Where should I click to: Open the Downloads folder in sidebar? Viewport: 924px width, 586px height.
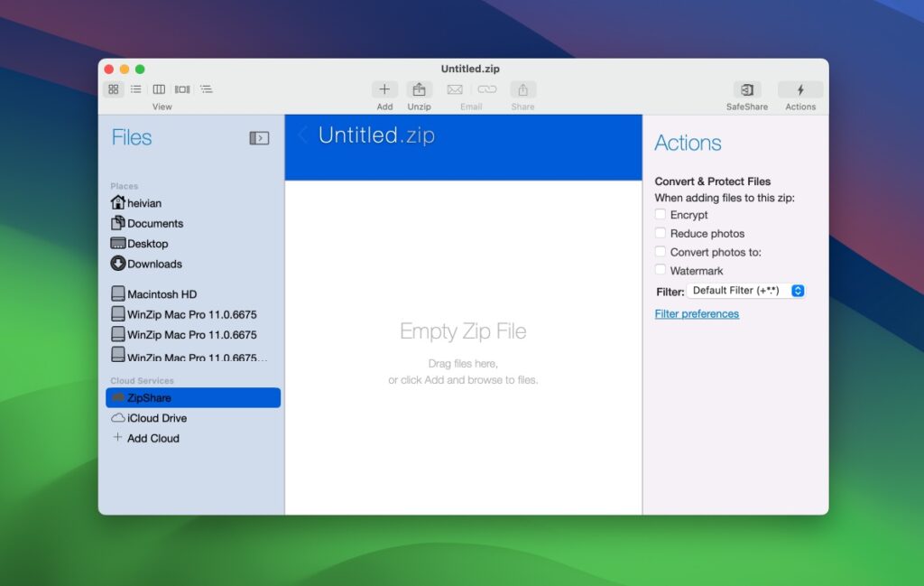(153, 264)
